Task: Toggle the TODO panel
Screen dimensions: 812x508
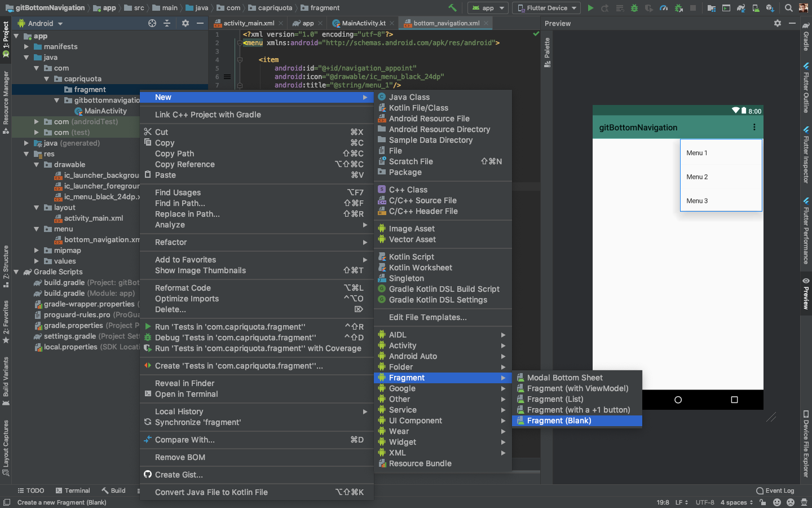Action: [x=31, y=491]
